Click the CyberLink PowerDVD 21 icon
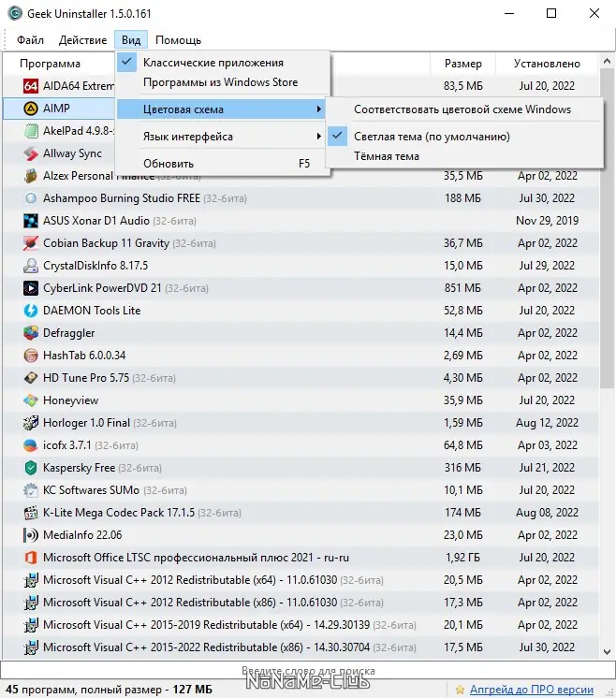 31,288
